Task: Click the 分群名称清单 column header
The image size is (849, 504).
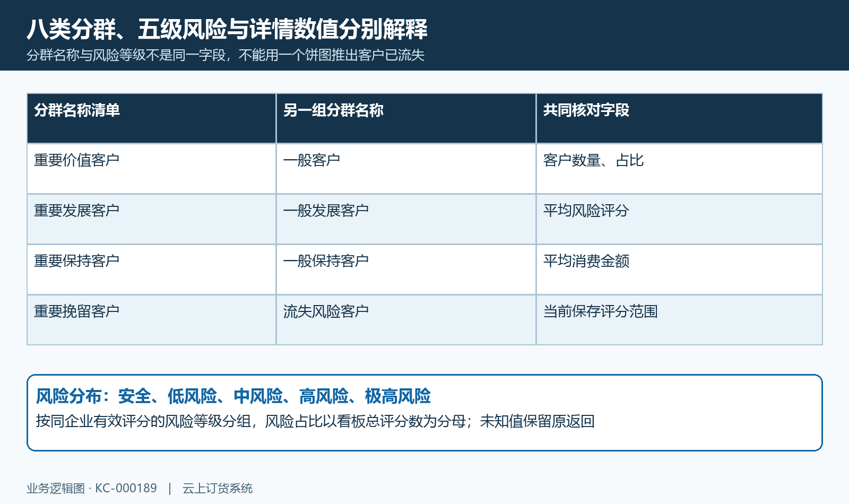Action: [152, 118]
